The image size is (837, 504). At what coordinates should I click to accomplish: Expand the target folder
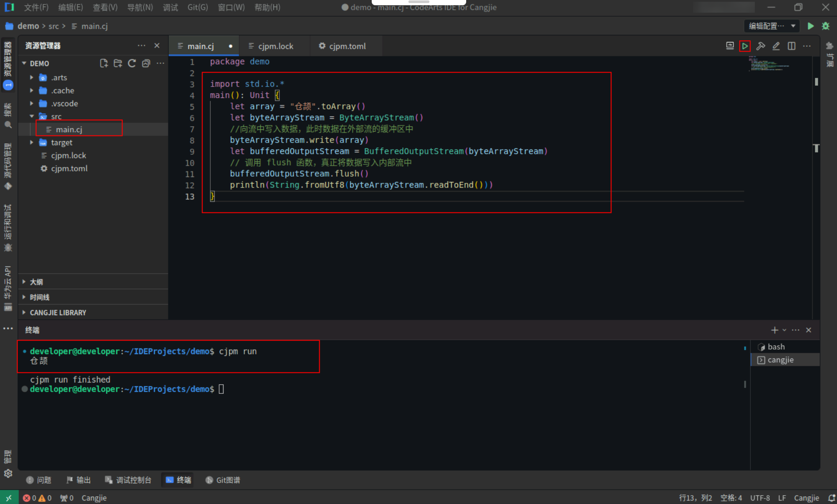[x=31, y=143]
